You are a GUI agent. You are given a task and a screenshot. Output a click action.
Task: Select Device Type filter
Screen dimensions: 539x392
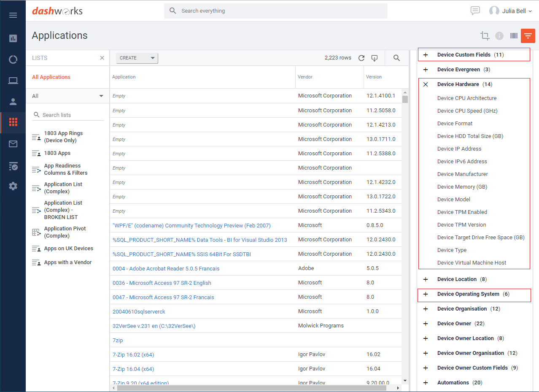pyautogui.click(x=452, y=250)
